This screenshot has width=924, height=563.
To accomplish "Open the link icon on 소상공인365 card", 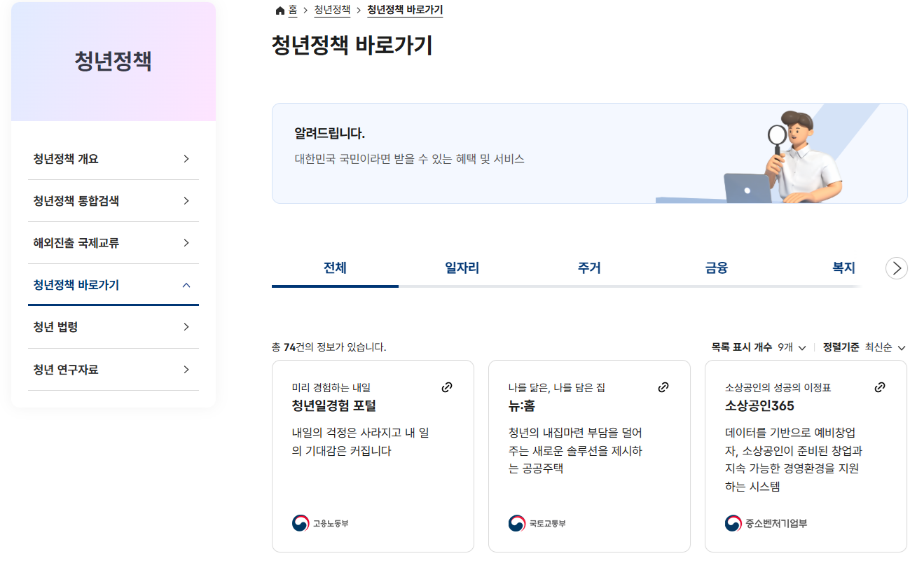I will pyautogui.click(x=880, y=386).
